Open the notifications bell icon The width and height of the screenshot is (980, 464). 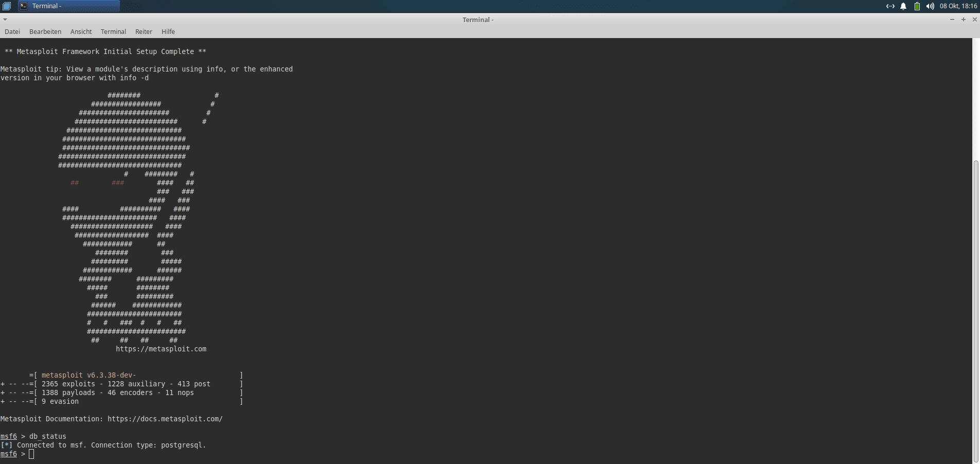(x=903, y=6)
